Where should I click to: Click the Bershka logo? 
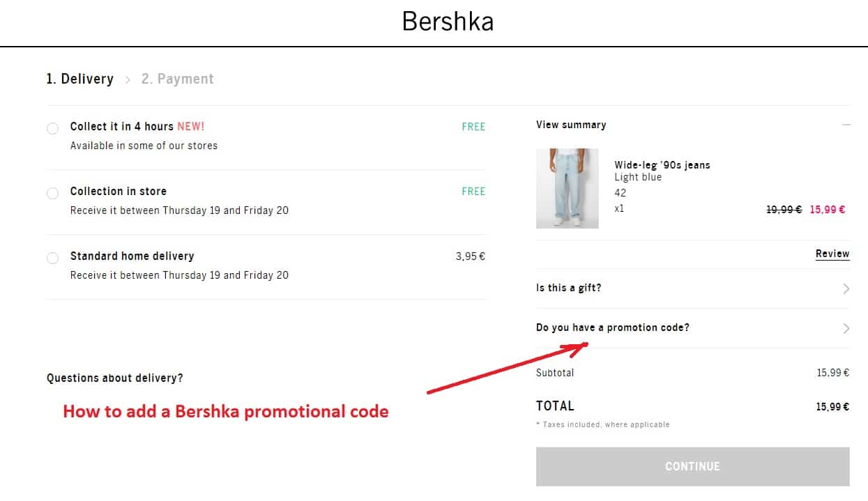click(x=447, y=21)
